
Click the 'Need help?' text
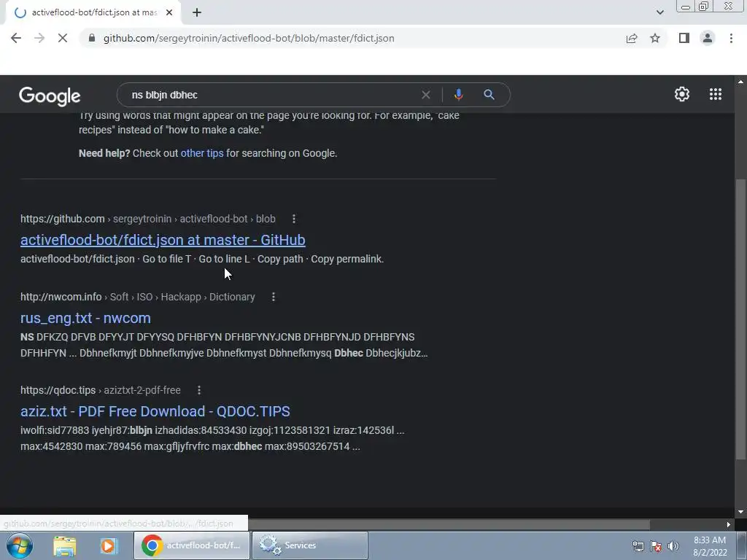click(104, 153)
